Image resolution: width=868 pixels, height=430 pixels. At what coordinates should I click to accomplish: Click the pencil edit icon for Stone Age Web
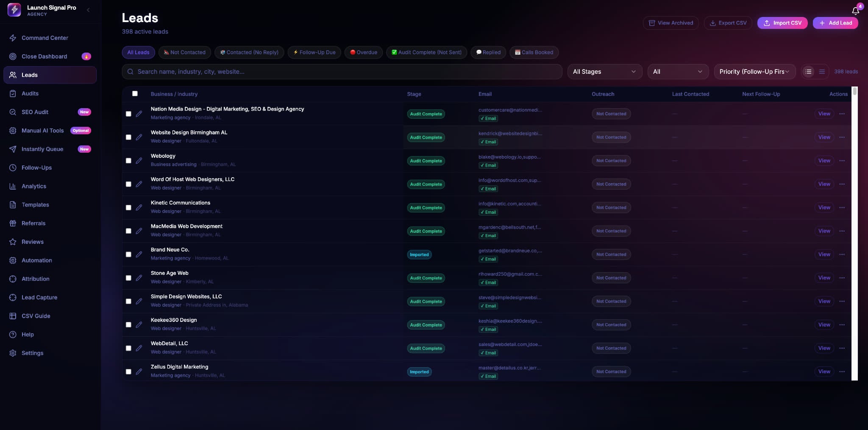point(139,278)
